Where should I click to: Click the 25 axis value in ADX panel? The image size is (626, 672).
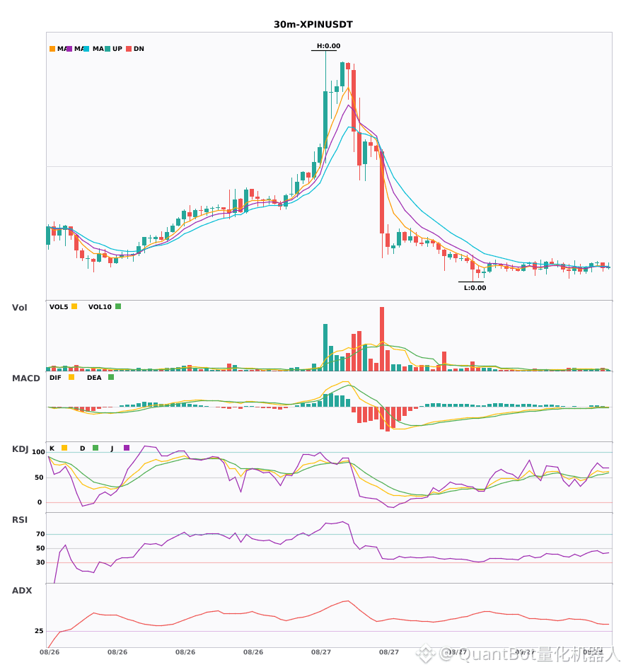tap(39, 631)
